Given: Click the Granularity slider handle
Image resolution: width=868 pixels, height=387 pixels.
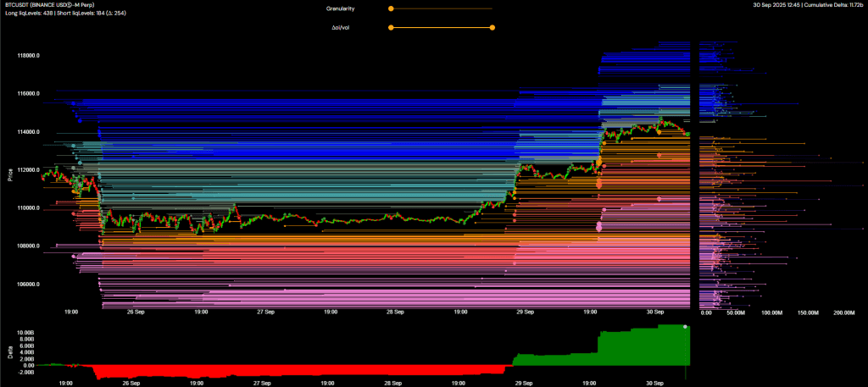Looking at the screenshot, I should [x=391, y=8].
